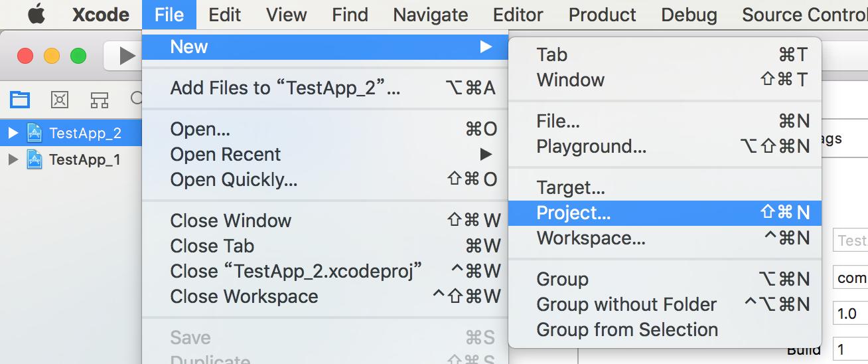Open the Navigate menu
This screenshot has height=364, width=868.
pyautogui.click(x=431, y=15)
